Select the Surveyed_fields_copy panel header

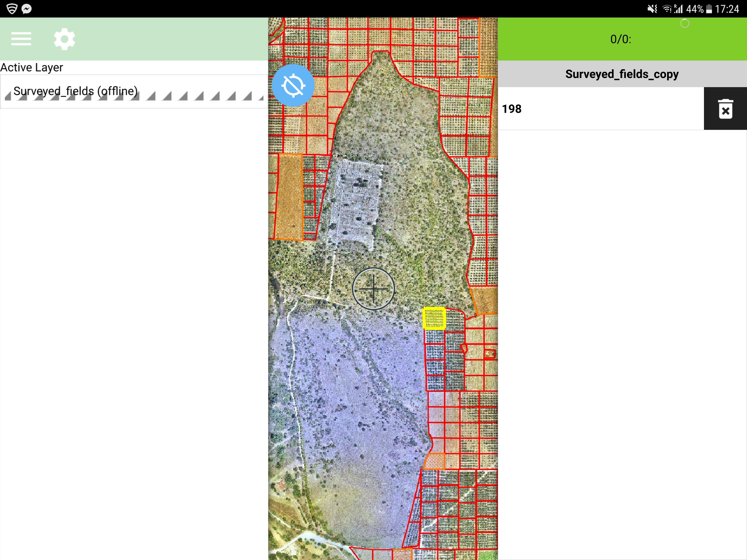[x=622, y=74]
